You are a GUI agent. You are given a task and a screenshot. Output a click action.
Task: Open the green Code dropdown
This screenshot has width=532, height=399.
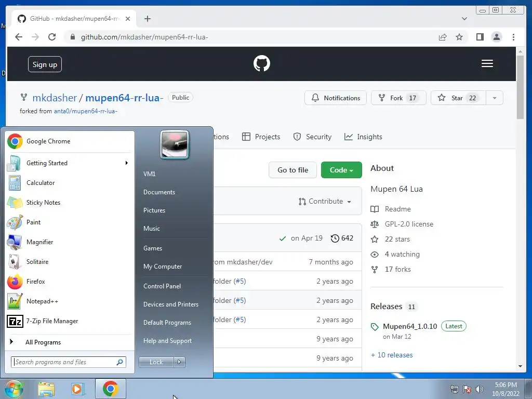click(x=341, y=170)
